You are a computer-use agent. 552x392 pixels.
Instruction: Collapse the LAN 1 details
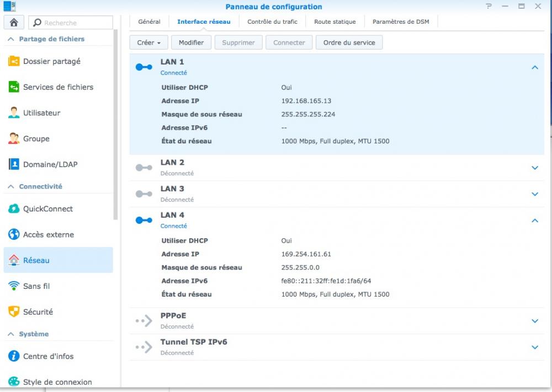(534, 67)
